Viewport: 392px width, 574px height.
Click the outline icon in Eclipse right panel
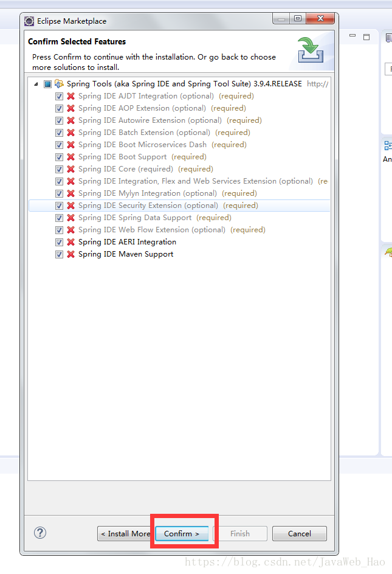(388, 145)
